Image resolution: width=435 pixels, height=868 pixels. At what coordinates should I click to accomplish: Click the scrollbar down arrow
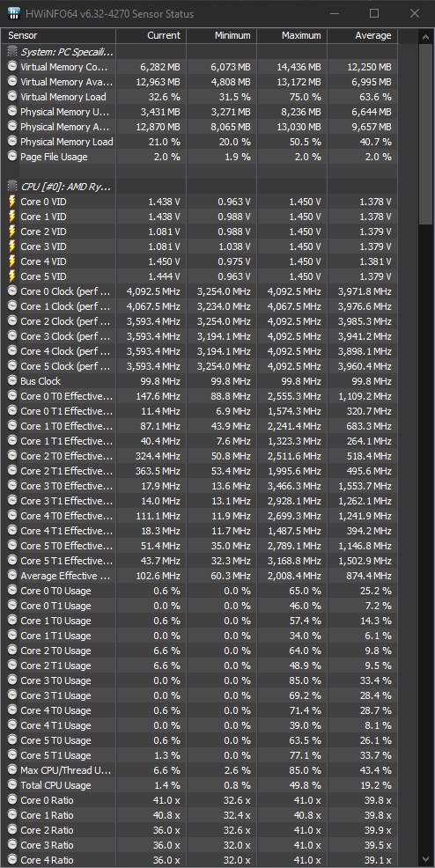[425, 858]
